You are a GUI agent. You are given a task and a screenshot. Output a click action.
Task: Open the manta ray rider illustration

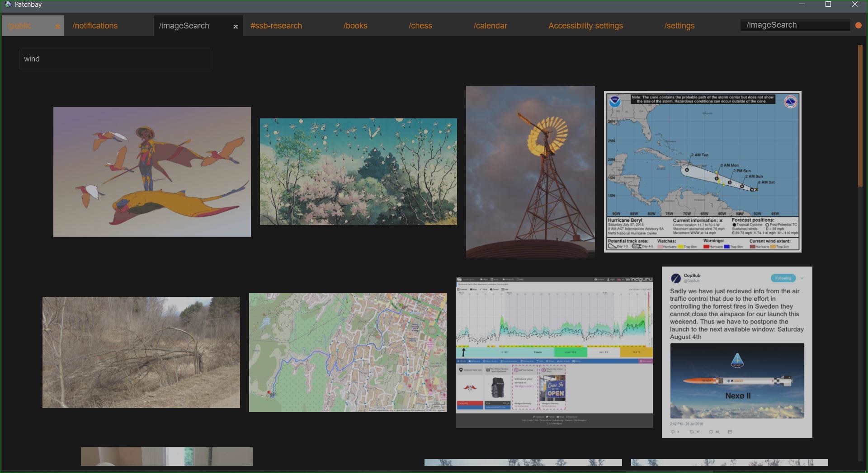point(152,172)
